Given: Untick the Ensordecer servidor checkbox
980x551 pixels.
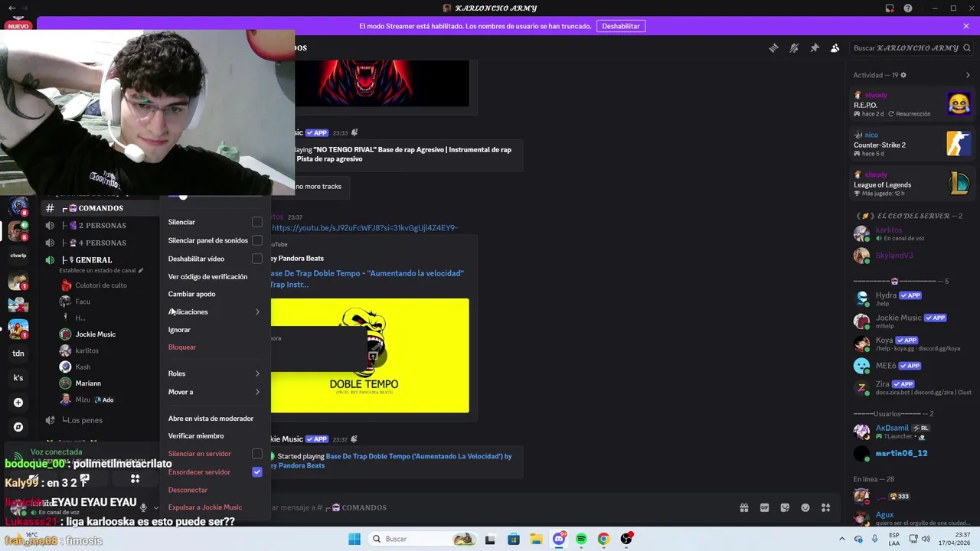Looking at the screenshot, I should tap(257, 472).
